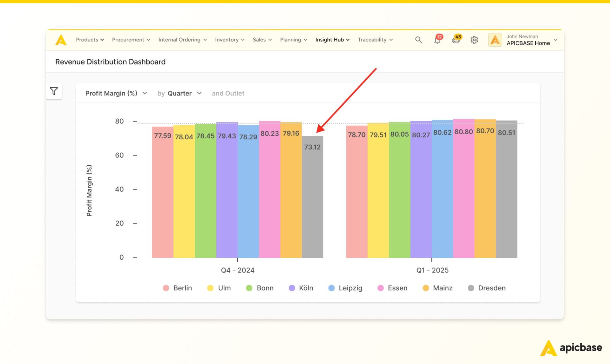Click the user profile APICBASE Home
This screenshot has width=610, height=364.
tap(522, 40)
